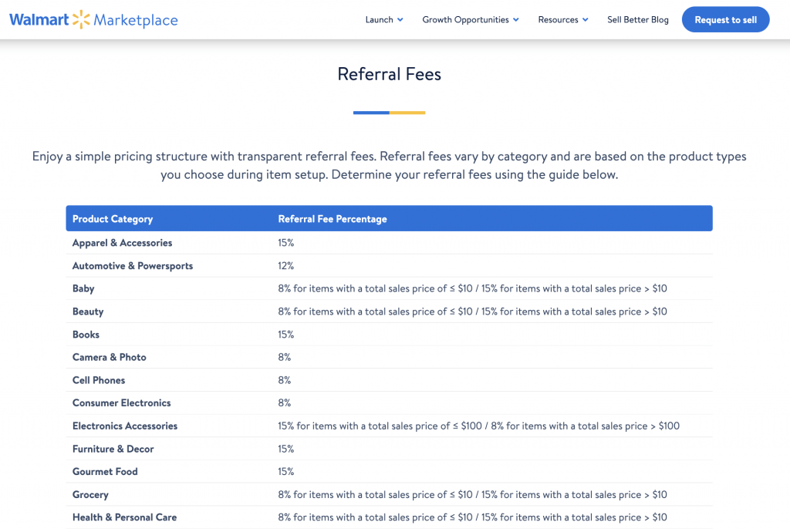Click the Baby category row
The height and width of the screenshot is (532, 790).
coord(83,288)
